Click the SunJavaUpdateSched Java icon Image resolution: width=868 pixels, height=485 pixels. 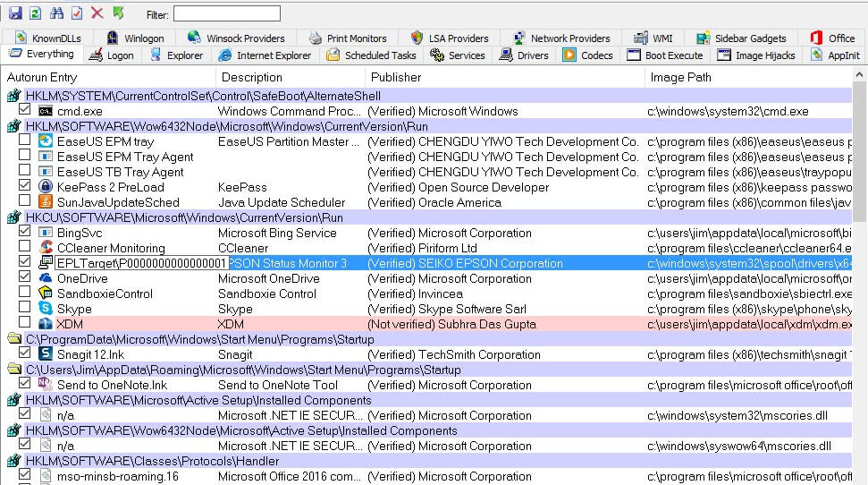click(x=46, y=201)
